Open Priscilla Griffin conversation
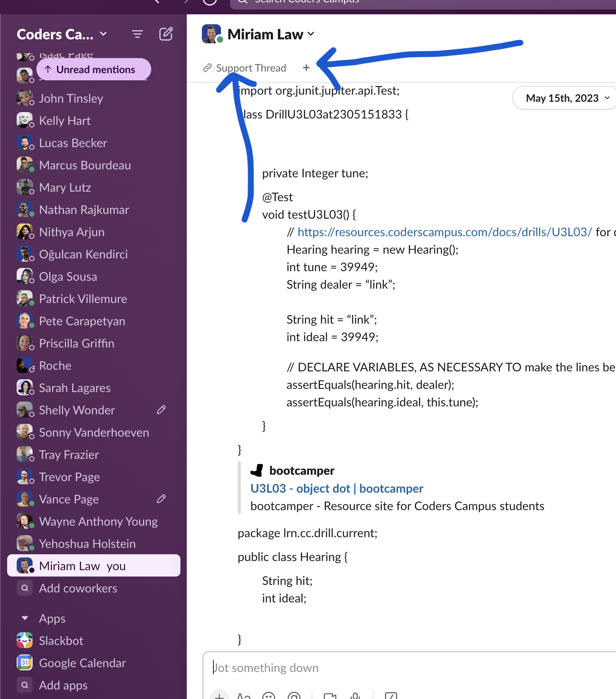Image resolution: width=616 pixels, height=699 pixels. click(94, 343)
